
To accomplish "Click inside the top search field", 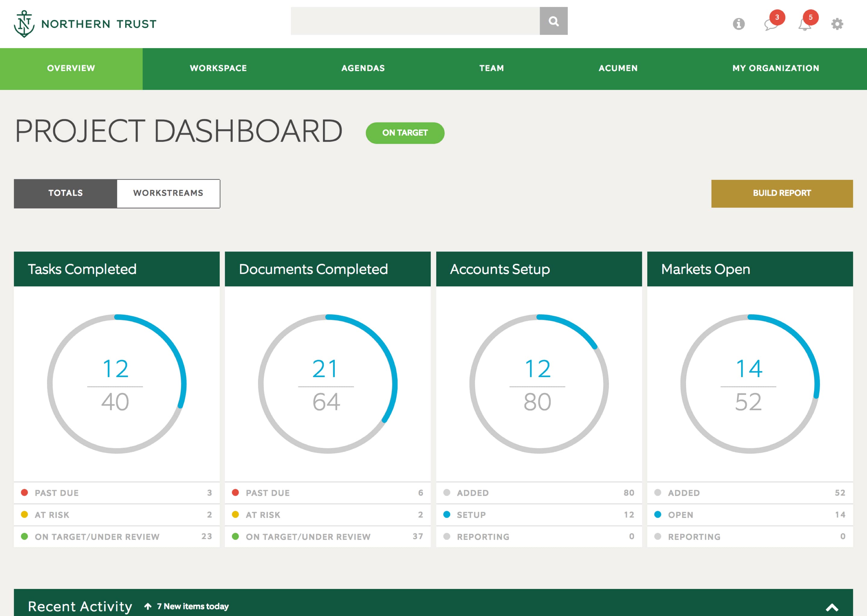I will click(415, 21).
